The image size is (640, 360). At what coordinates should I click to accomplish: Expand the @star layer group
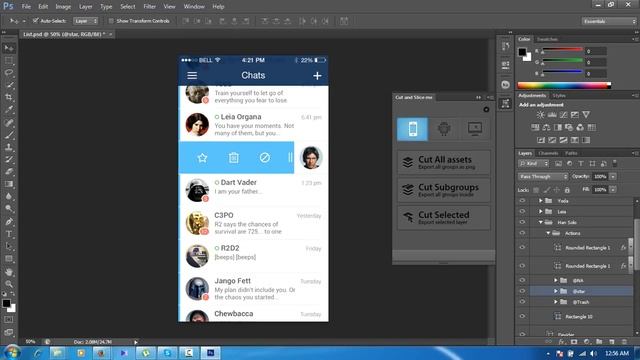pyautogui.click(x=556, y=291)
